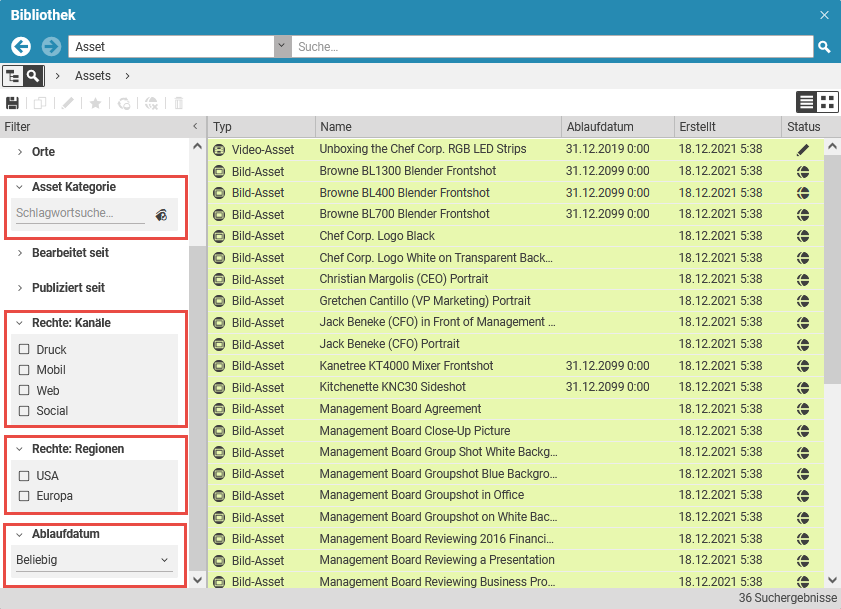Check the Web channel filter
The width and height of the screenshot is (841, 609).
[x=24, y=391]
